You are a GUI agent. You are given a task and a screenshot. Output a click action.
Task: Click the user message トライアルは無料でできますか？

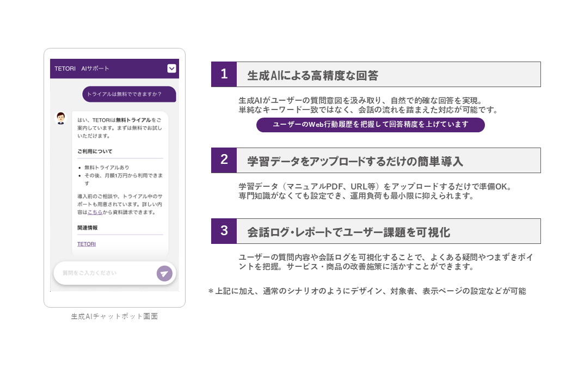129,94
